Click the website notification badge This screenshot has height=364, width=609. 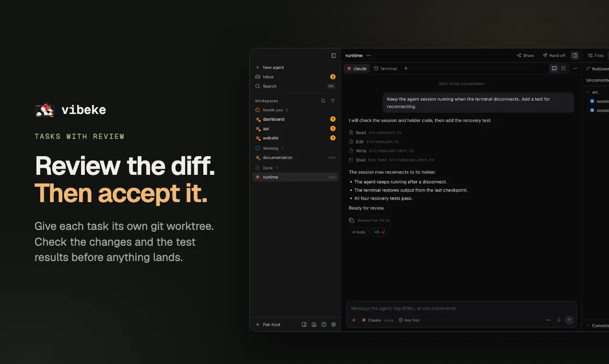(333, 138)
